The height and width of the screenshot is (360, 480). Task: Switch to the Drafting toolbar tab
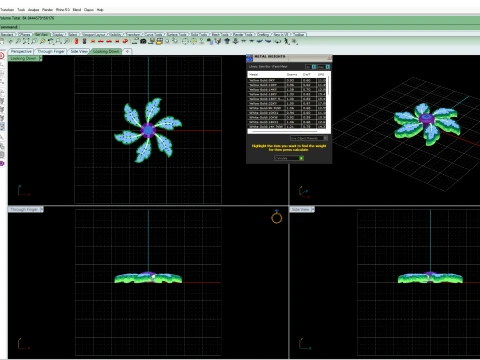coord(263,34)
